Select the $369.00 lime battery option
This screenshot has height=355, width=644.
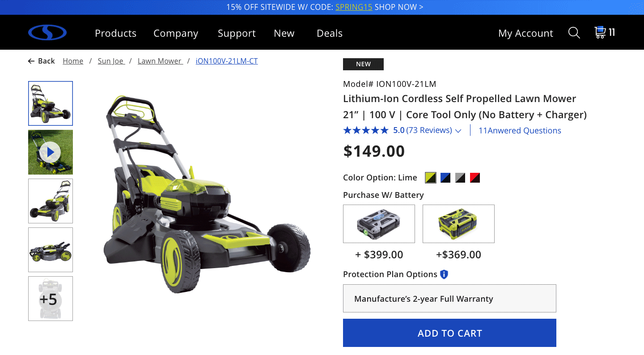(458, 224)
